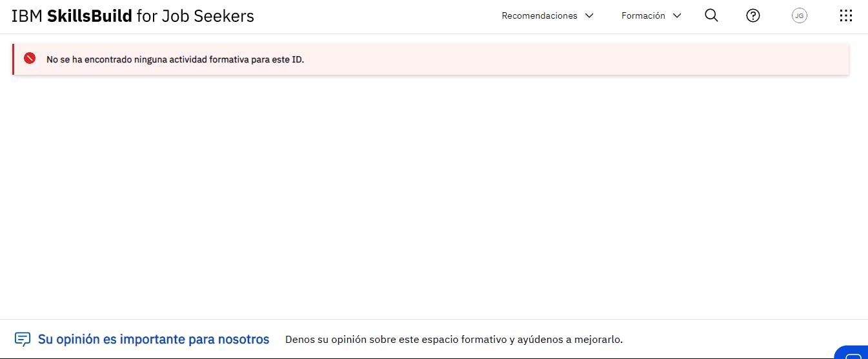Click the pink error notification banner

point(430,59)
